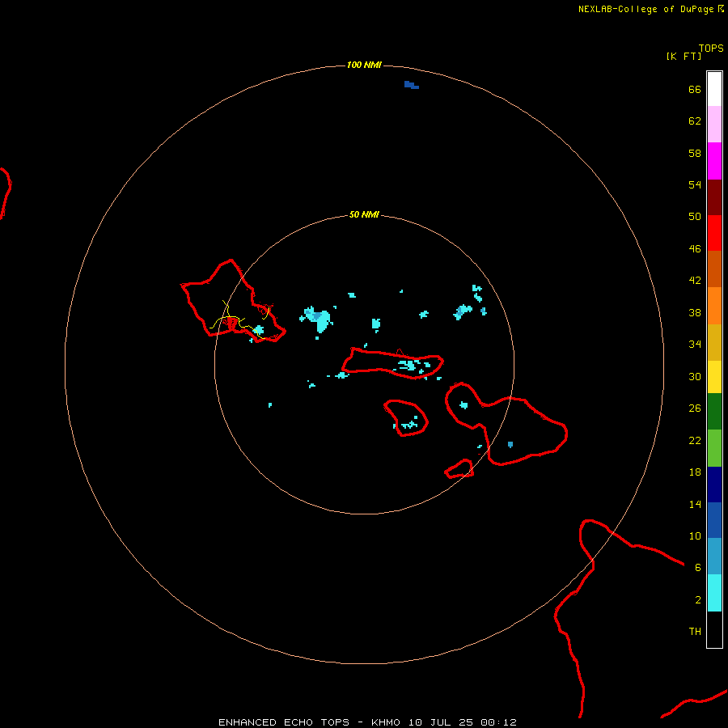Click the TOPS legend title

[x=711, y=49]
